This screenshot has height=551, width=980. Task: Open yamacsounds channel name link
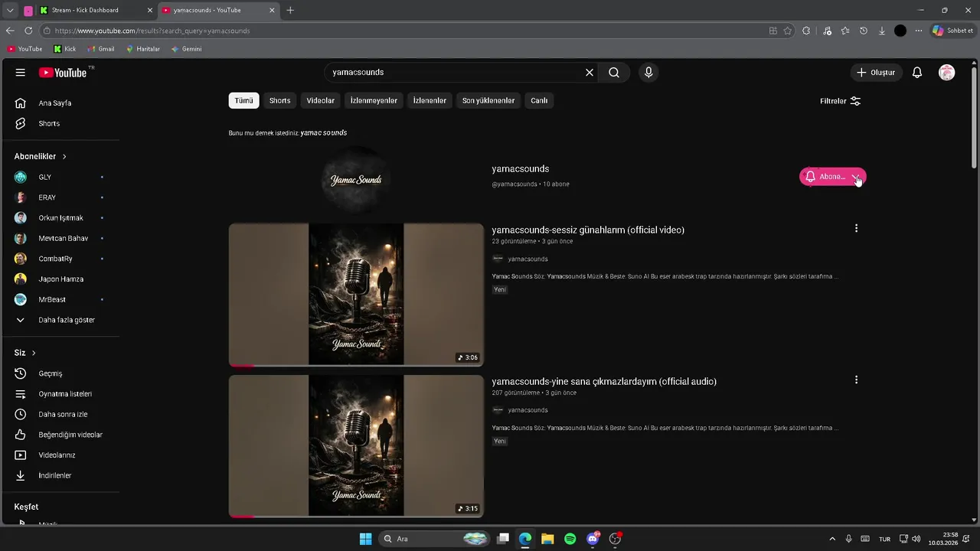521,168
